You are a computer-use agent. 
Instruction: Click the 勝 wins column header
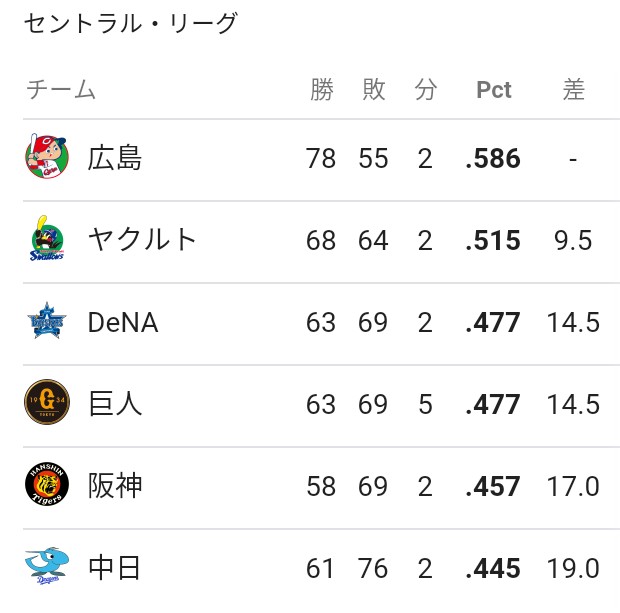(321, 89)
